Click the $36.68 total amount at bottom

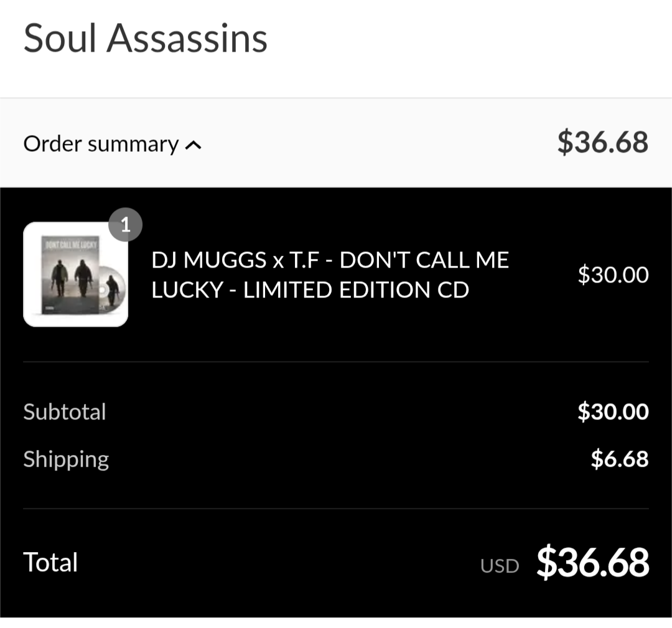tap(593, 561)
